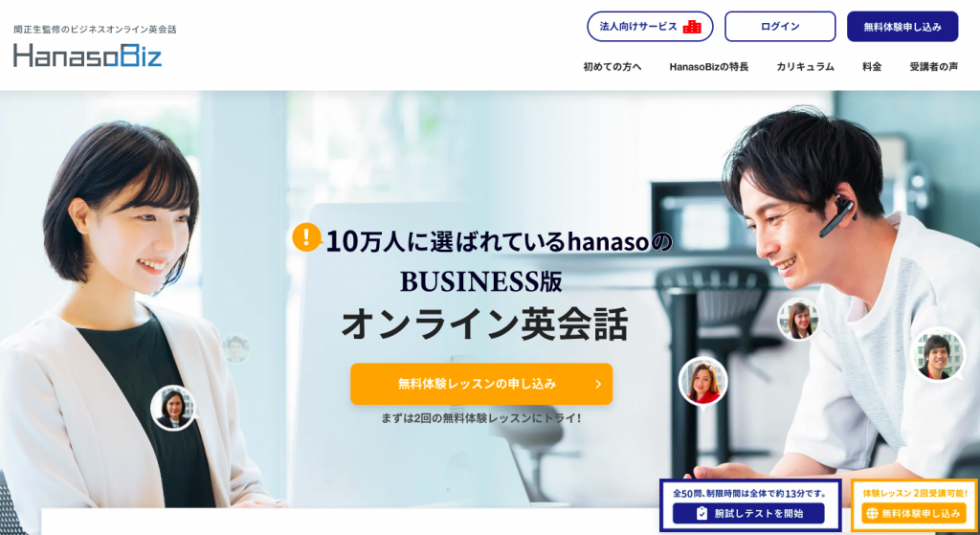Click the clipboard icon on 腕試しテスト button
Image resolution: width=980 pixels, height=535 pixels.
pos(702,513)
